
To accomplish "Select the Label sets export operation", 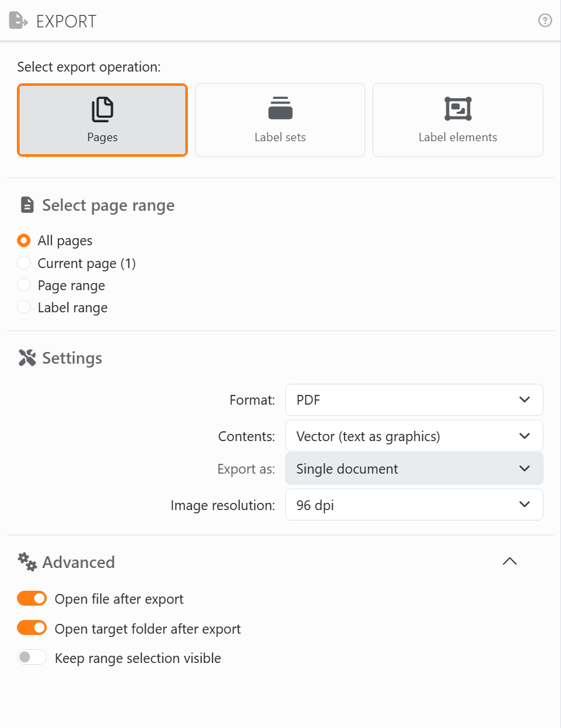I will (x=280, y=120).
